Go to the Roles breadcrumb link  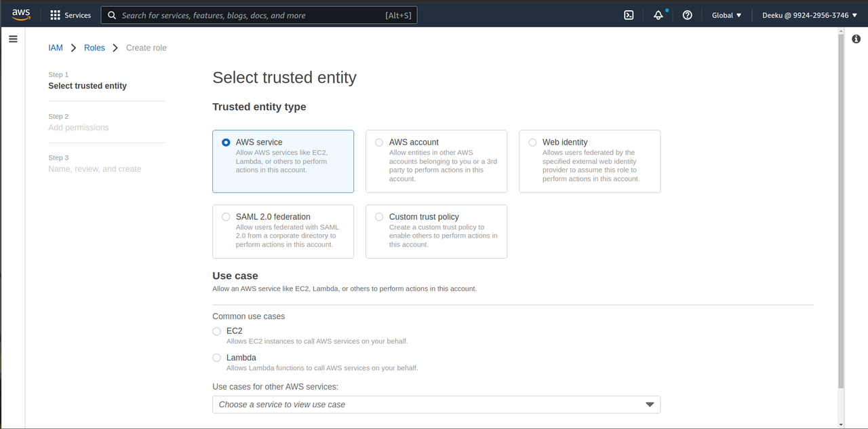click(x=94, y=48)
